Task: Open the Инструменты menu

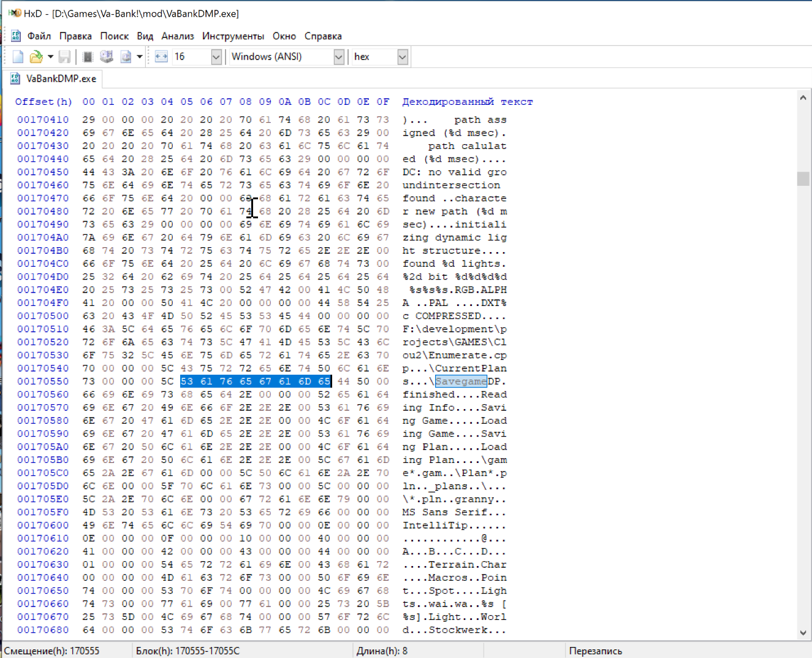Action: (233, 36)
